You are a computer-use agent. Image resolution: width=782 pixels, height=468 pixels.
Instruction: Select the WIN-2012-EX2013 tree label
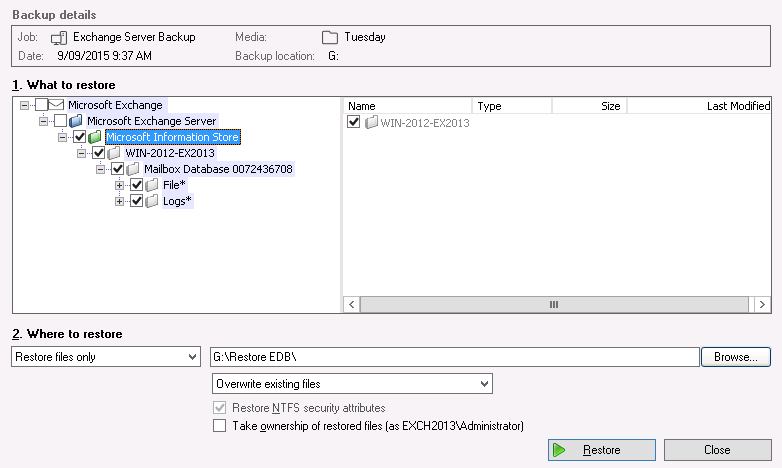[x=170, y=153]
